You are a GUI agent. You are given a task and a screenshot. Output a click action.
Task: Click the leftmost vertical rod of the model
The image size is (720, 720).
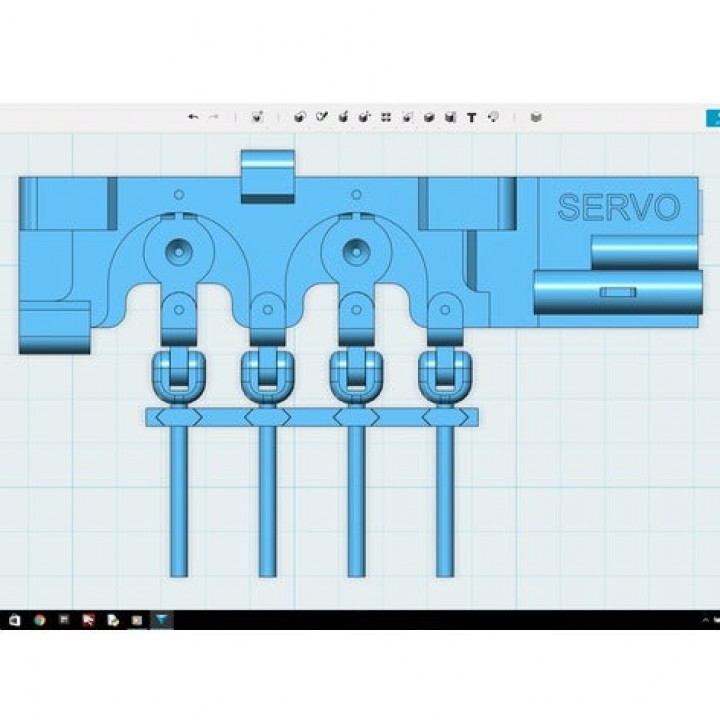coord(179,500)
